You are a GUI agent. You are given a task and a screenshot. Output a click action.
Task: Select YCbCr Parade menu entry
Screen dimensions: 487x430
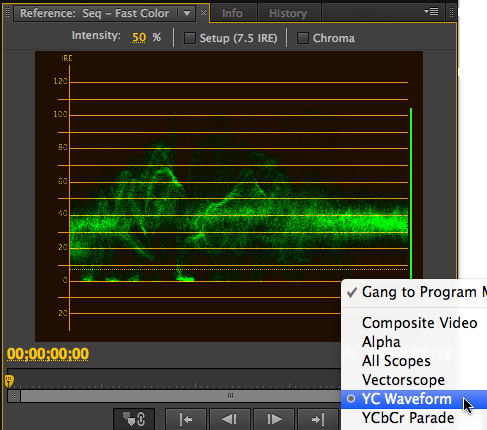point(414,418)
